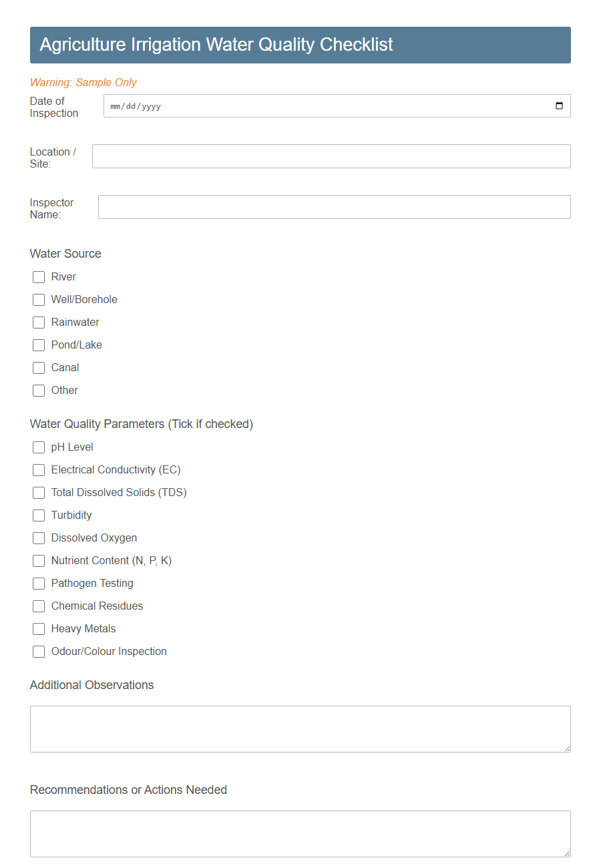Check the River water source
The height and width of the screenshot is (868, 601).
click(38, 276)
